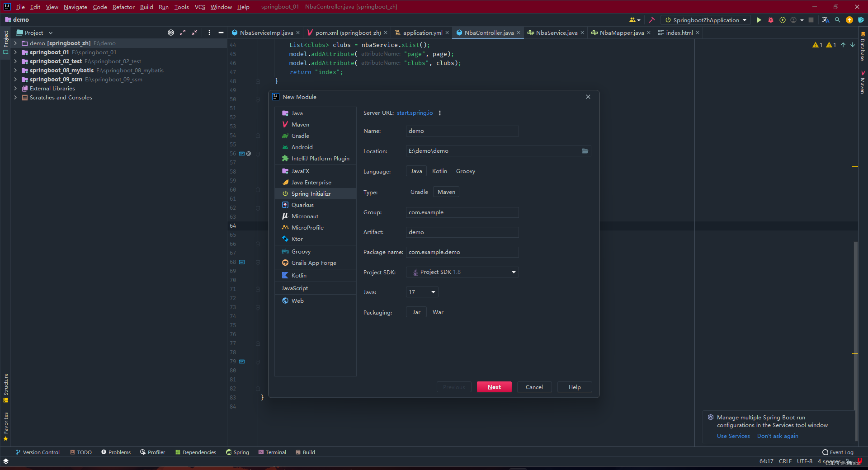Select Java language option

coord(416,171)
